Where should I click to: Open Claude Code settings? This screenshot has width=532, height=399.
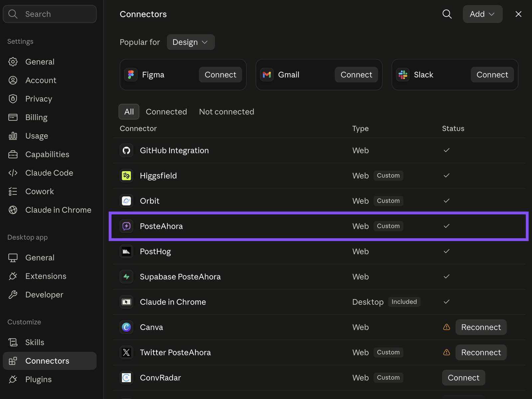pyautogui.click(x=50, y=173)
